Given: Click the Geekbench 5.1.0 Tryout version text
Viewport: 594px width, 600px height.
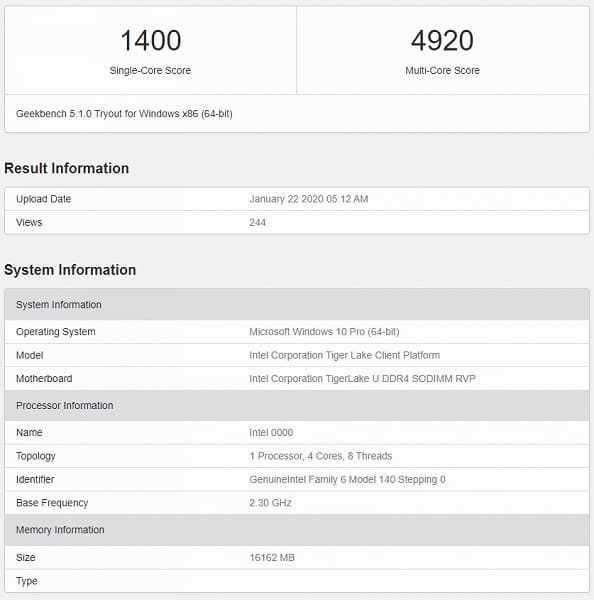Looking at the screenshot, I should (124, 114).
